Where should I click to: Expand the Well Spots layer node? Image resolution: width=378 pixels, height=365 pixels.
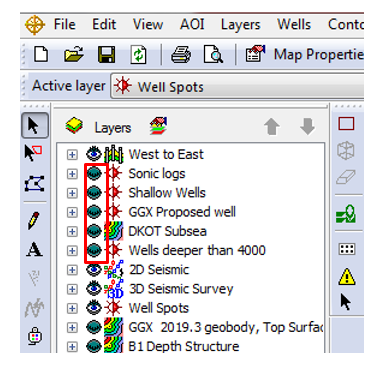pos(72,308)
